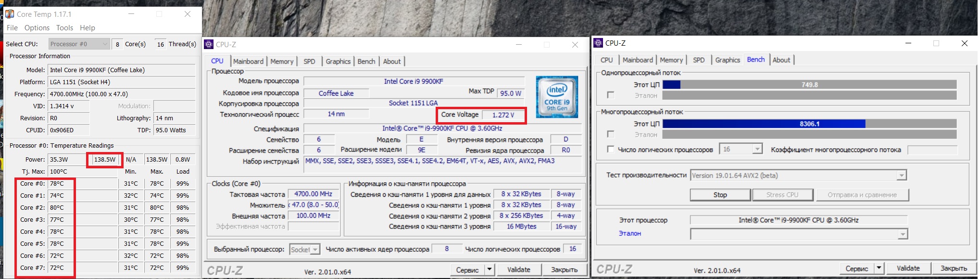Open the SPD tab in middle CPU-Z
This screenshot has height=279, width=980.
point(309,61)
